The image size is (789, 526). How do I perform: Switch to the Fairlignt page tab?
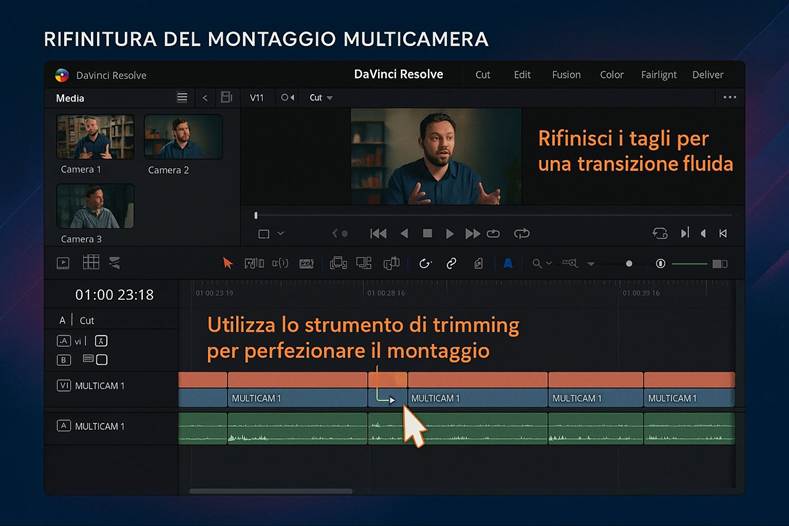(x=659, y=75)
